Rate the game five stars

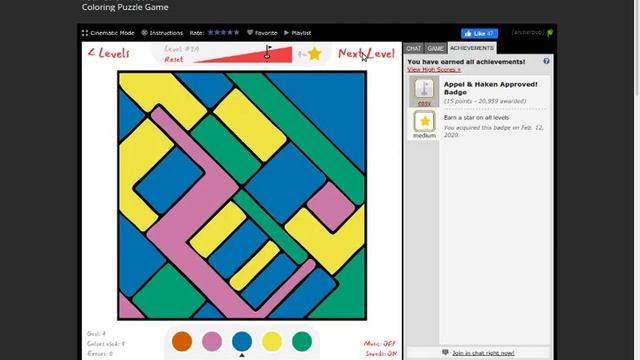click(236, 32)
